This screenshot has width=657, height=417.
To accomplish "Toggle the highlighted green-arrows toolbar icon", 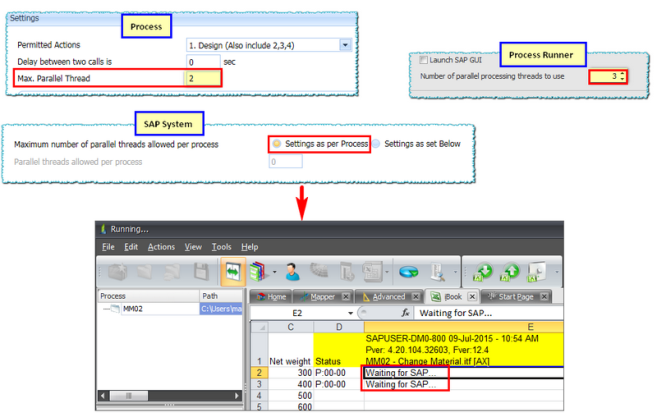I will [233, 272].
